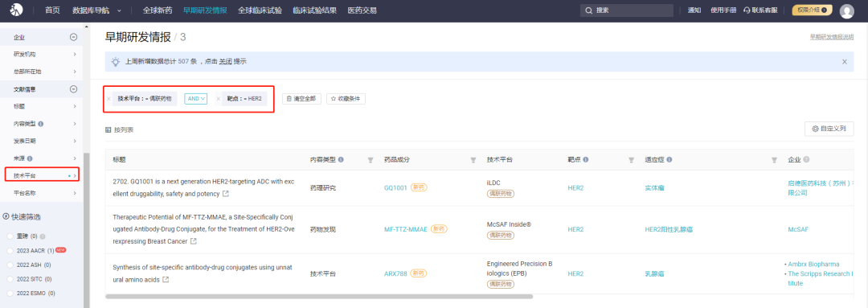Open the user avatar menu
The width and height of the screenshot is (868, 308).
846,10
